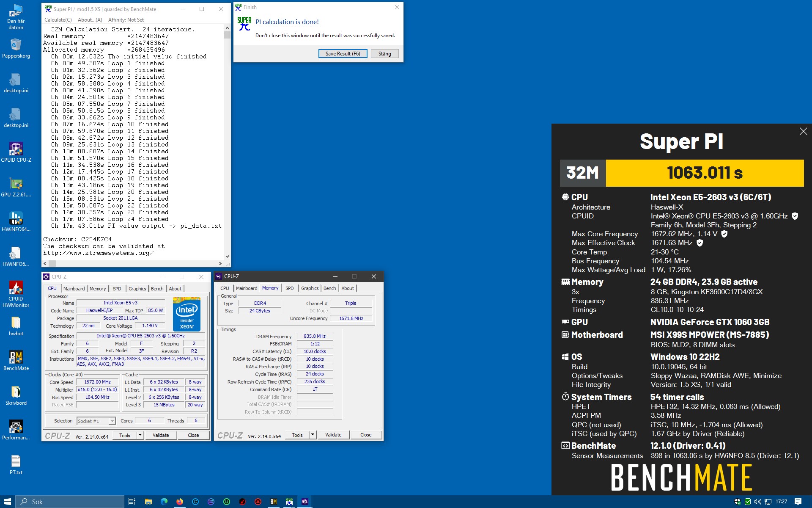
Task: Click the Windows Start button
Action: click(x=8, y=502)
